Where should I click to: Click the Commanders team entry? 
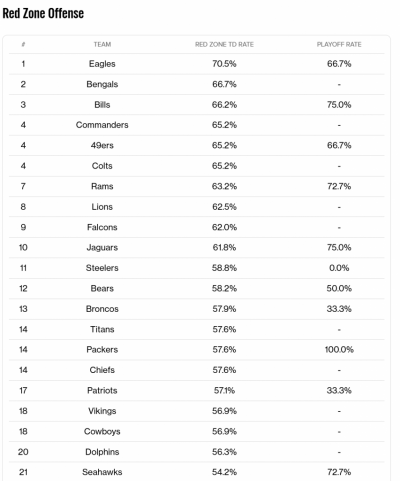point(102,125)
